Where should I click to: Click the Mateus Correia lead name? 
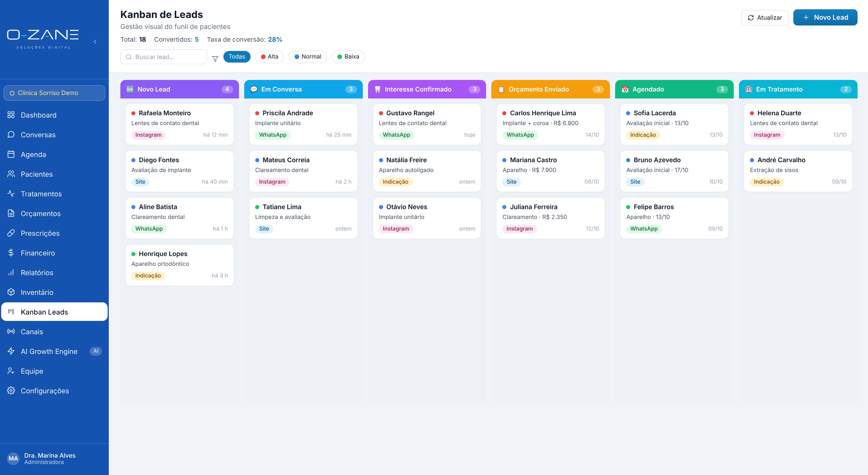[286, 160]
